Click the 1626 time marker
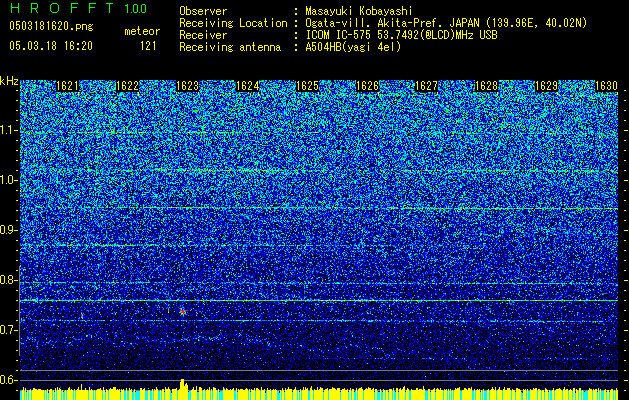 pos(367,86)
